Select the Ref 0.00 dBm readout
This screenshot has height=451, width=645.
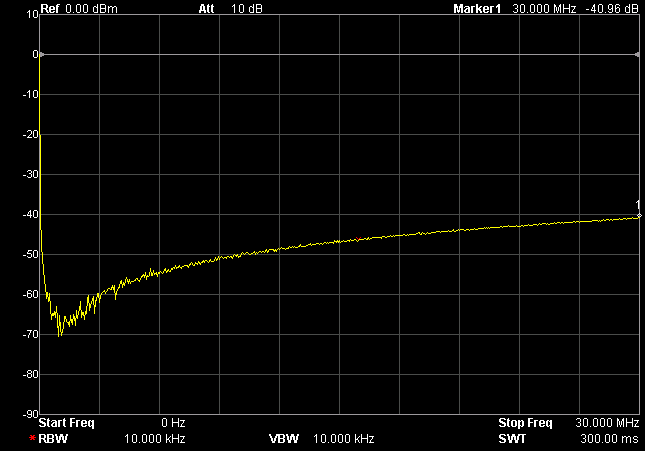(x=79, y=9)
